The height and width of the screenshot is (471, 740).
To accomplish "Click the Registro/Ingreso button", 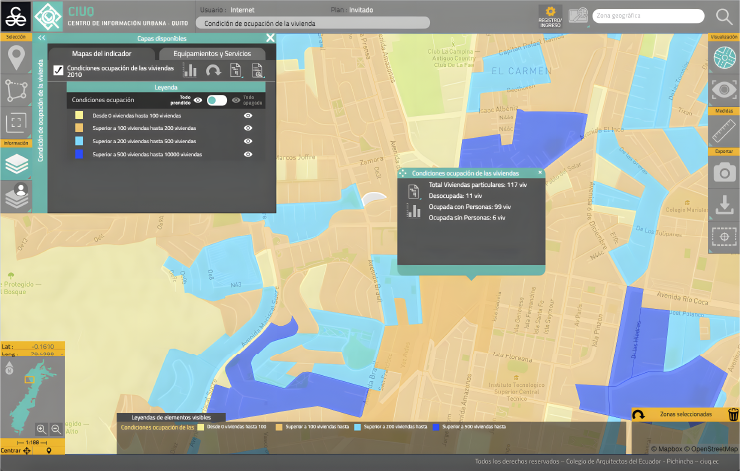I will click(550, 15).
